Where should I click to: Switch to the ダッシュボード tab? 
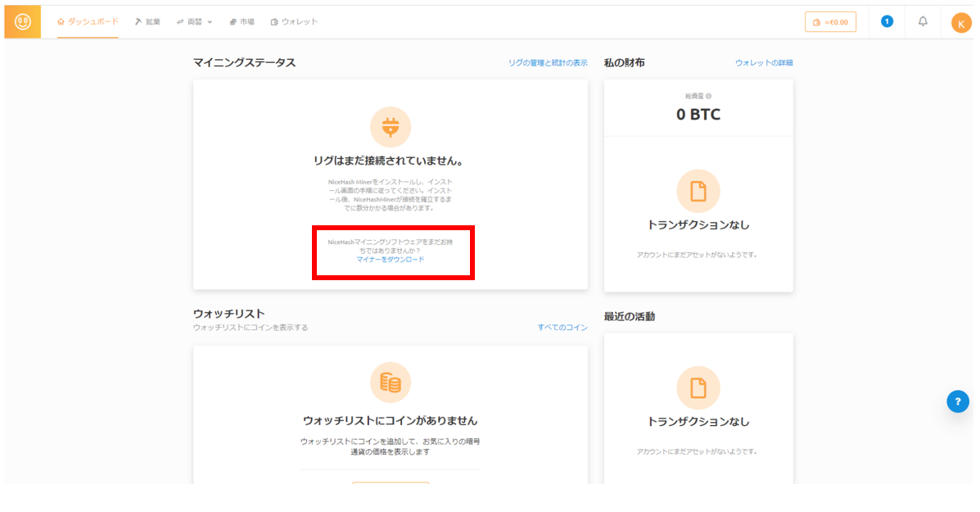point(88,22)
